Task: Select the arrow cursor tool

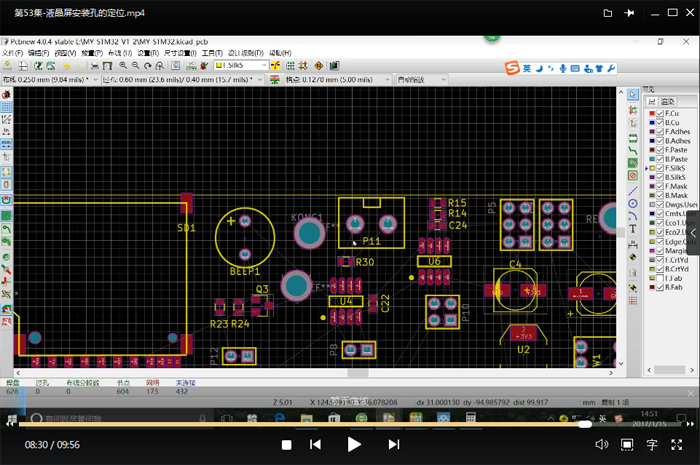Action: pyautogui.click(x=633, y=94)
